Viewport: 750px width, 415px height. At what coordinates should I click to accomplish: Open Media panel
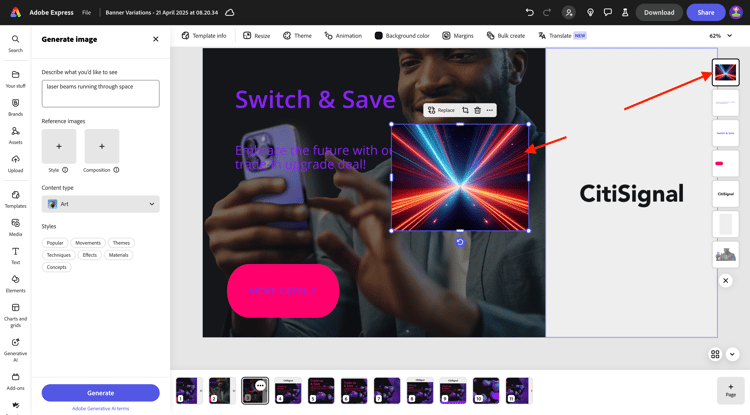tap(15, 227)
